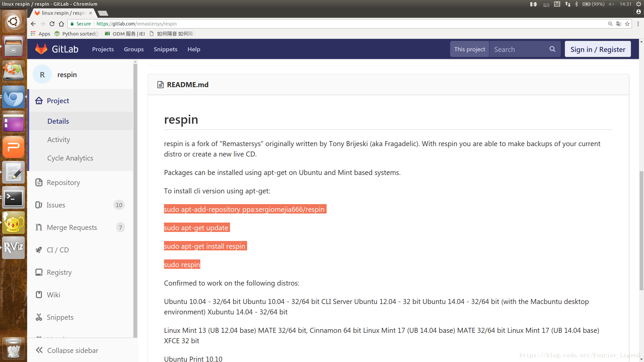
Task: Click the Snippets scissors icon
Action: (x=39, y=317)
